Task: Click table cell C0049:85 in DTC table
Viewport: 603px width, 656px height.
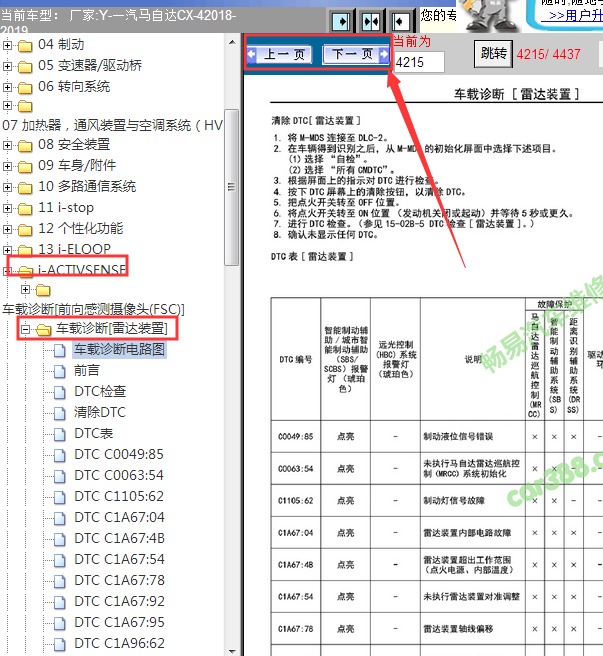Action: (295, 436)
